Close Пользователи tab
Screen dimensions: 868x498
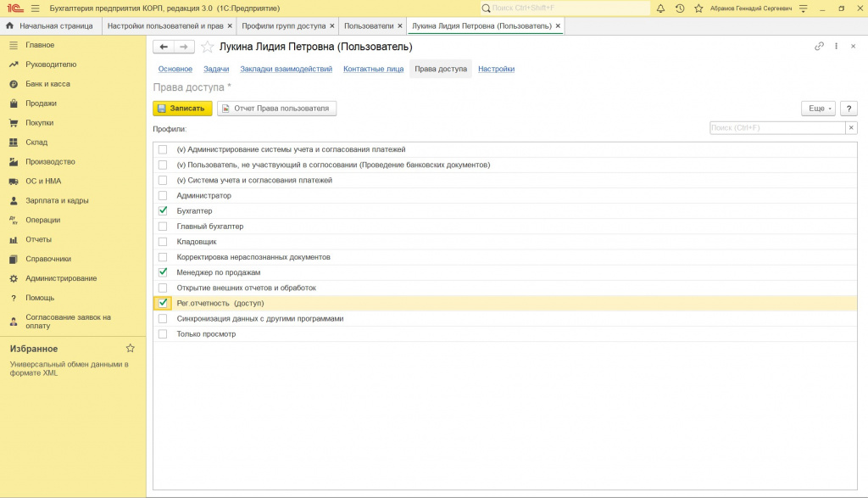[x=400, y=26]
